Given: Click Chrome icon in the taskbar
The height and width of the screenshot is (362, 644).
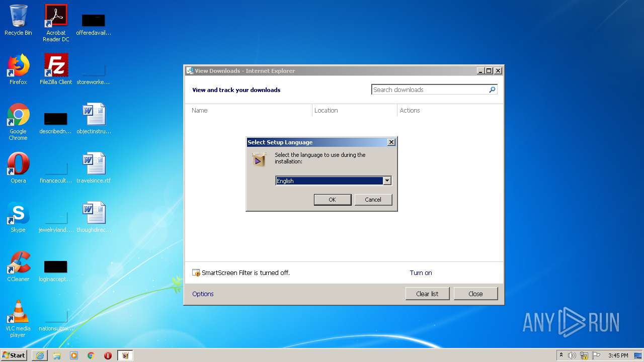Looking at the screenshot, I should click(x=91, y=355).
